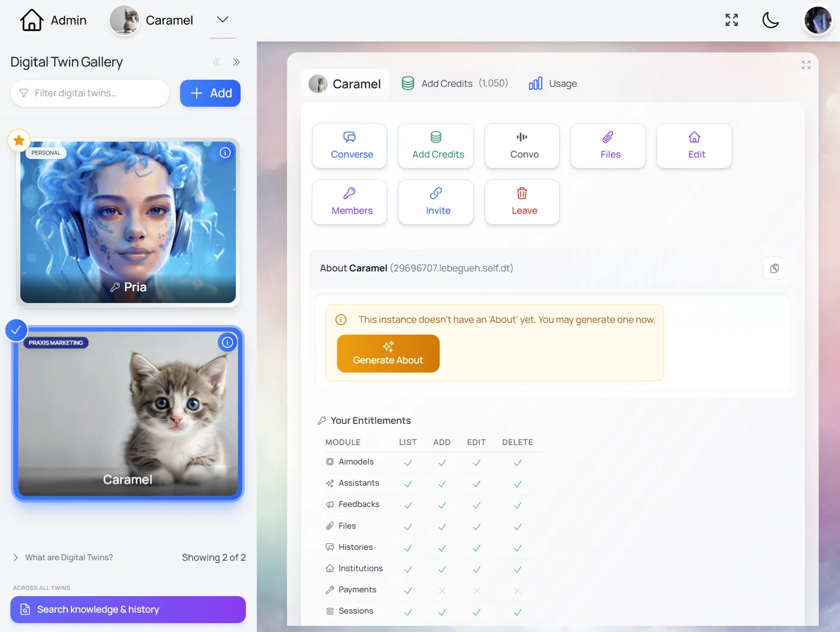The width and height of the screenshot is (840, 632).
Task: Open Invite link tile
Action: point(436,202)
